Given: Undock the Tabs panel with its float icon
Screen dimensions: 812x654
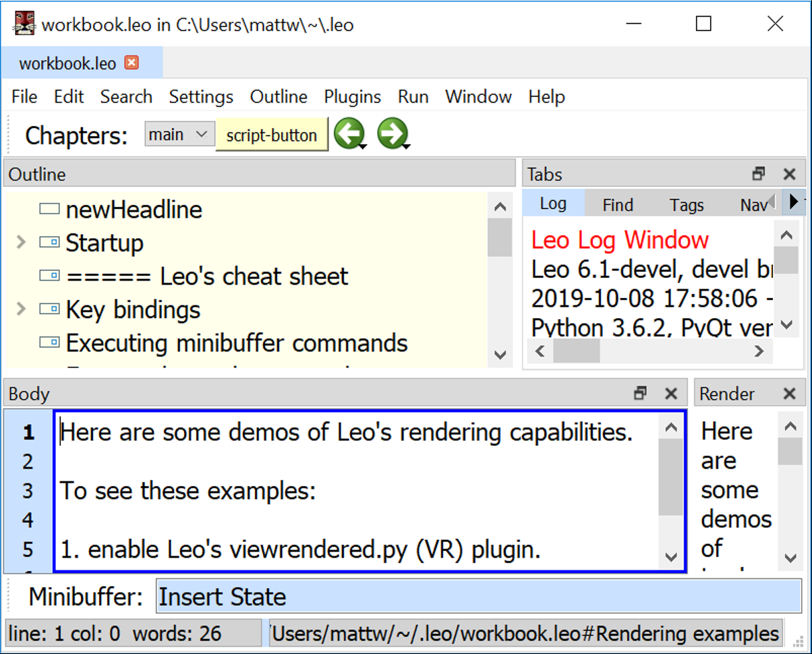Looking at the screenshot, I should click(757, 174).
